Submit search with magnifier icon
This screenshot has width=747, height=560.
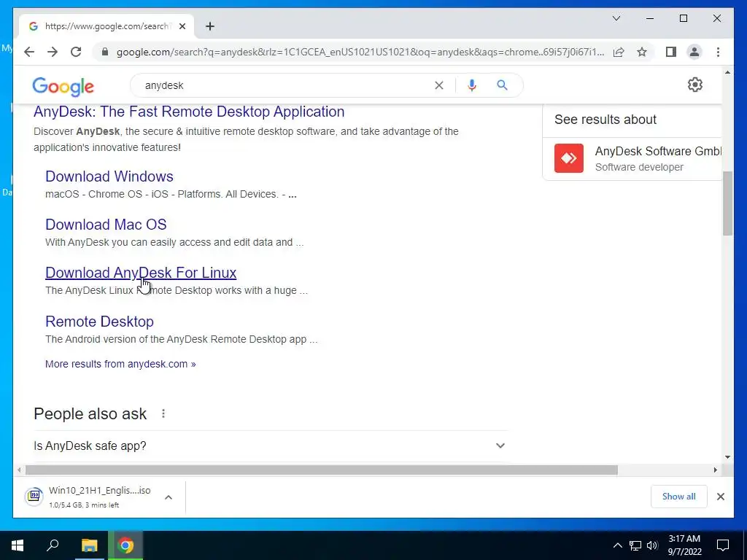click(x=502, y=85)
